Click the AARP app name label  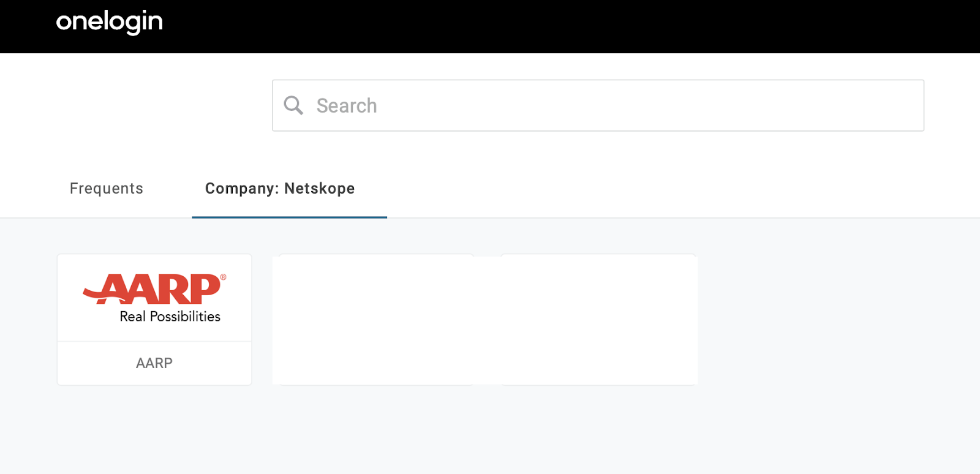tap(154, 363)
